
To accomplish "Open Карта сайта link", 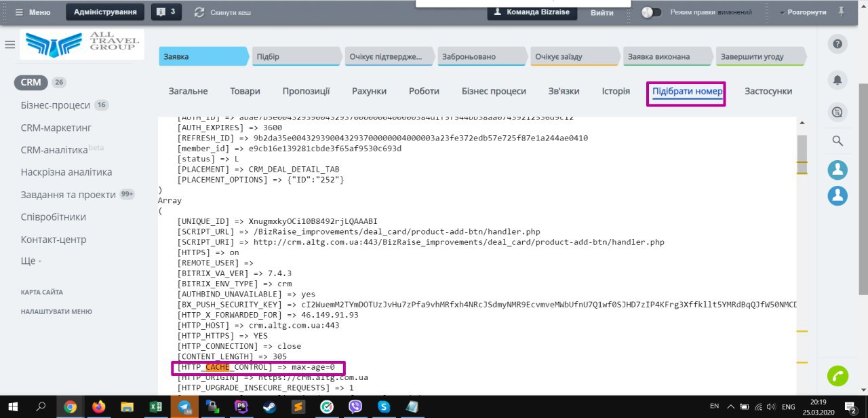I will 42,292.
